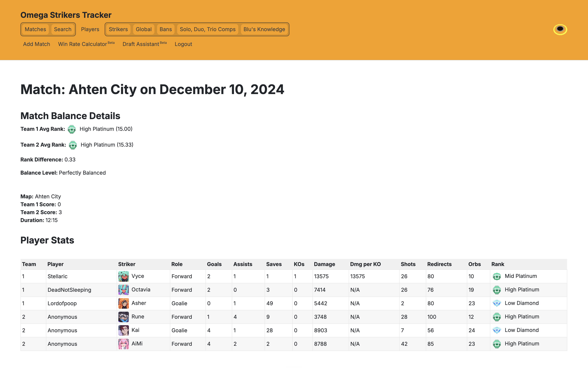The height and width of the screenshot is (368, 588).
Task: Click Stellaric's Mid Platinum rank icon
Action: click(x=496, y=276)
